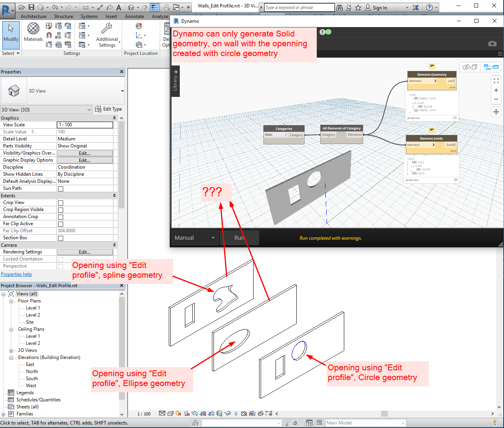
Task: Open the Architecture ribbon tab
Action: tap(33, 16)
